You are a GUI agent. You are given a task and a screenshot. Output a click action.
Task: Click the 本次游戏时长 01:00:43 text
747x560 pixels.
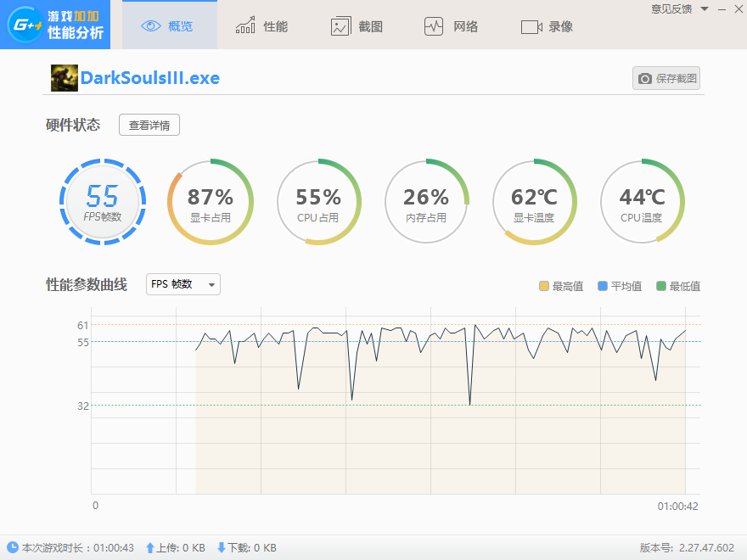point(77,547)
